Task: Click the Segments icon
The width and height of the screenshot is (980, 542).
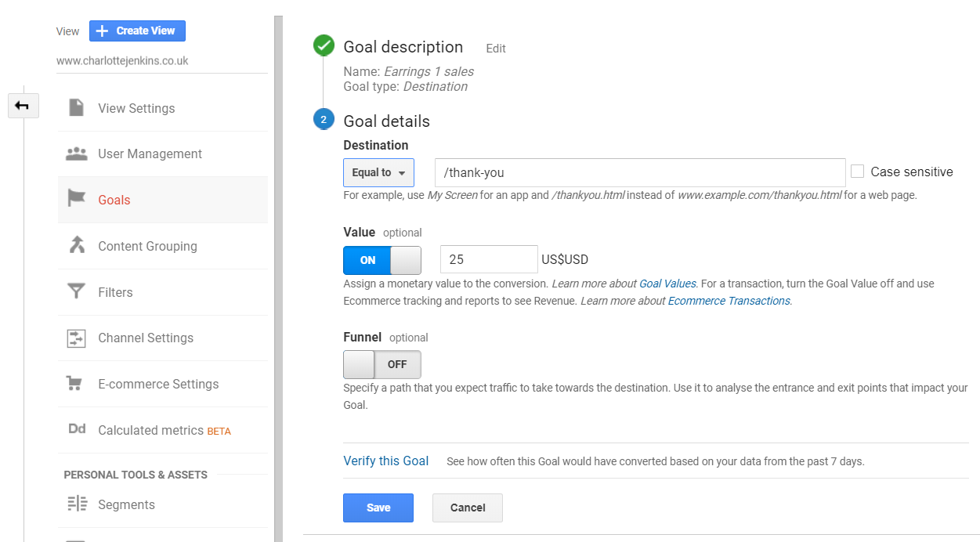Action: (x=78, y=504)
